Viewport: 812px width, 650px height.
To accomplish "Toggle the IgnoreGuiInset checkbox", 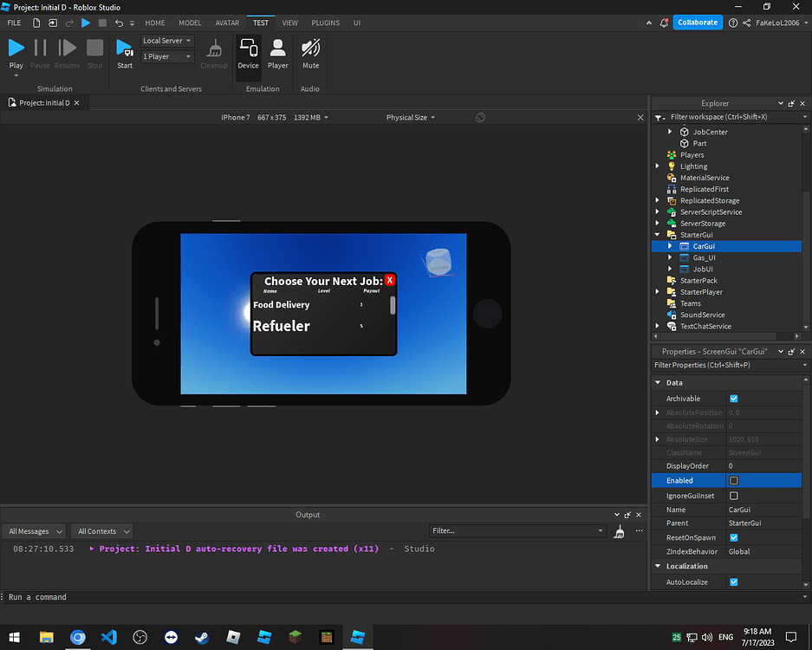I will click(734, 496).
